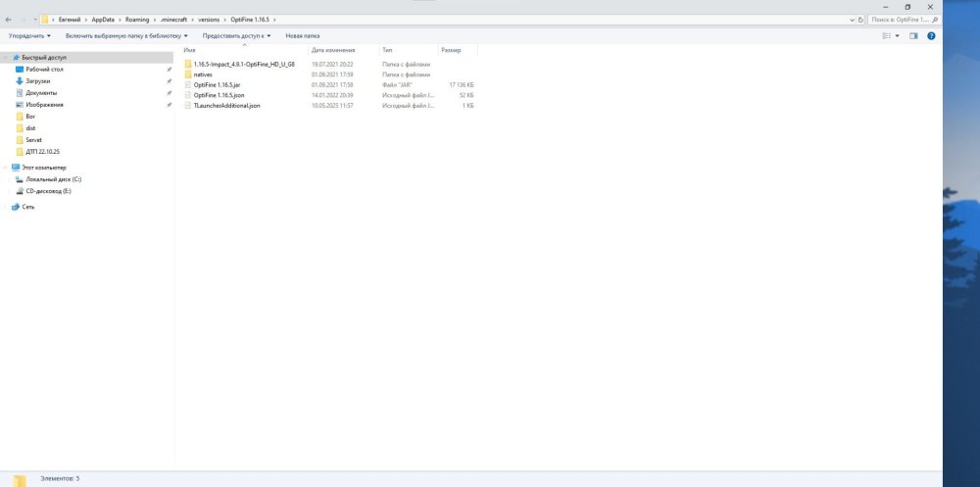980x487 pixels.
Task: Expand the chevron after 'OptiFine 1.16.5' breadcrumb
Action: tap(274, 20)
